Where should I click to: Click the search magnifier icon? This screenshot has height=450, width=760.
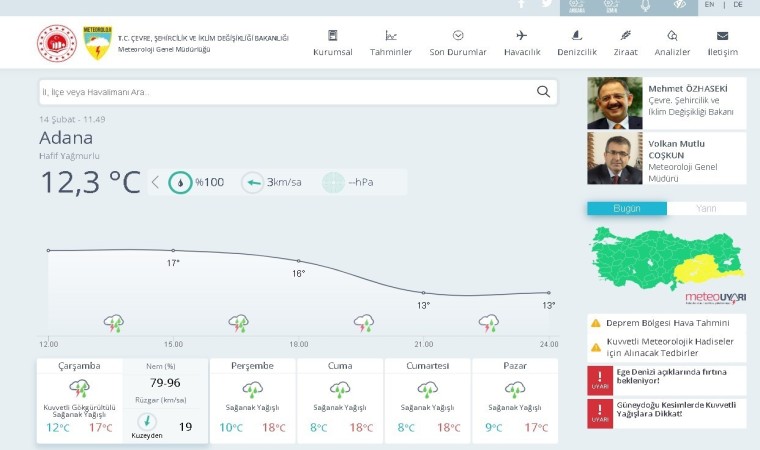[543, 92]
